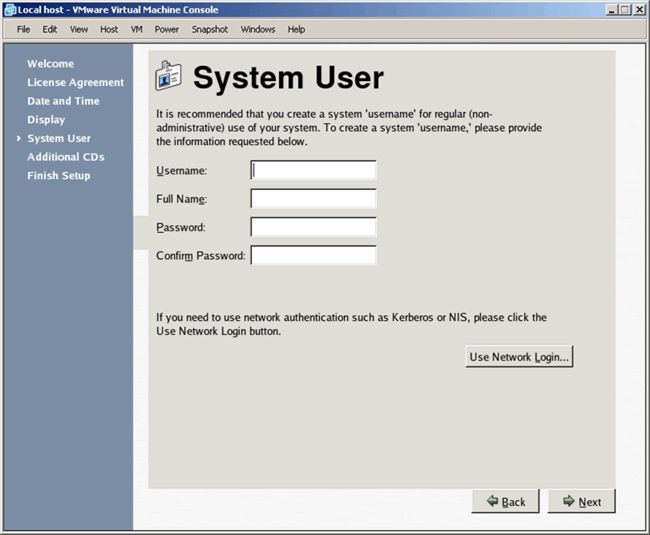This screenshot has height=535, width=650.
Task: Open the Host menu
Action: click(109, 29)
